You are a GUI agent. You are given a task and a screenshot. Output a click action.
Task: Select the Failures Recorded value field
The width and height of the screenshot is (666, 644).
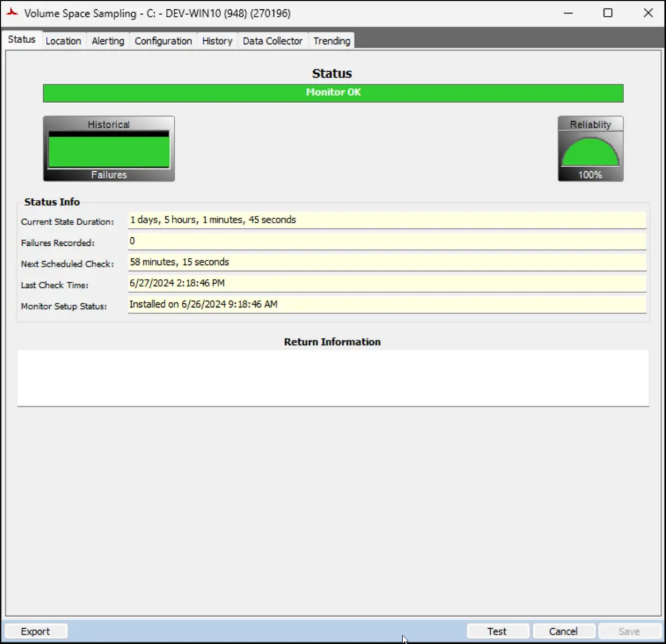point(387,241)
